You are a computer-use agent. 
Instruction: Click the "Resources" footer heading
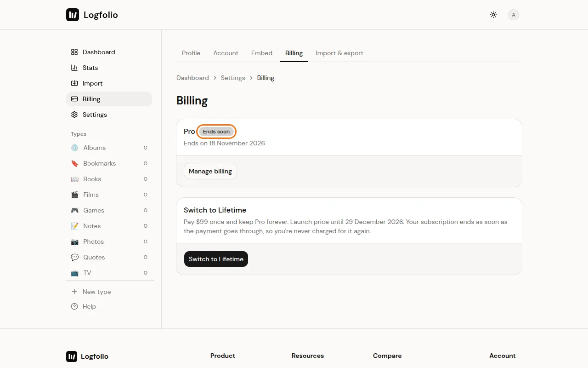tap(308, 356)
